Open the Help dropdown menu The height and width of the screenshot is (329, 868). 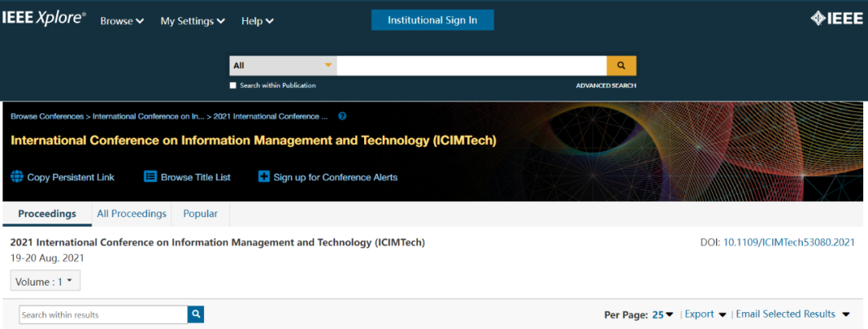pos(257,21)
